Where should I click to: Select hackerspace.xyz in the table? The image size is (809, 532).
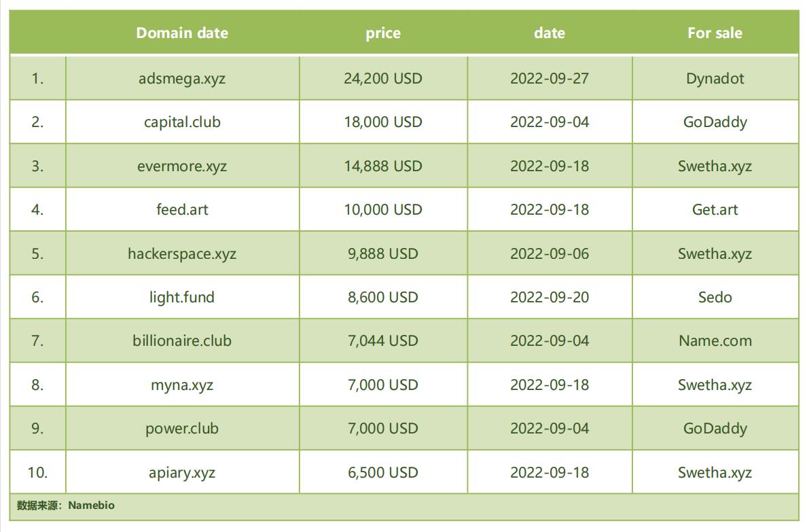pyautogui.click(x=182, y=253)
